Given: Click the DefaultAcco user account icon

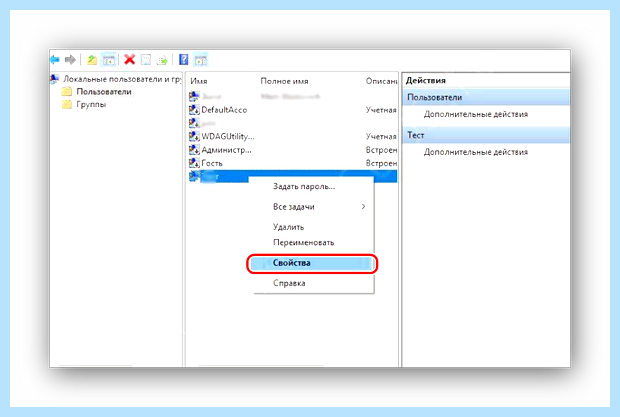Looking at the screenshot, I should [x=194, y=109].
